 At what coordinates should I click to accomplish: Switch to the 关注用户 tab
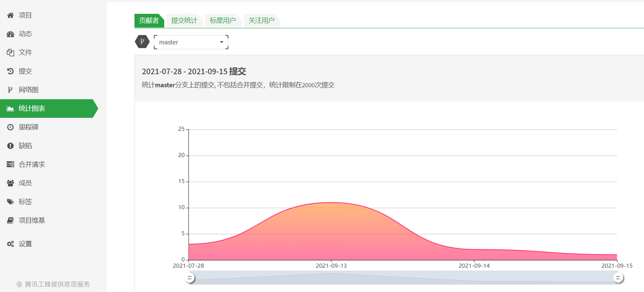coord(261,21)
